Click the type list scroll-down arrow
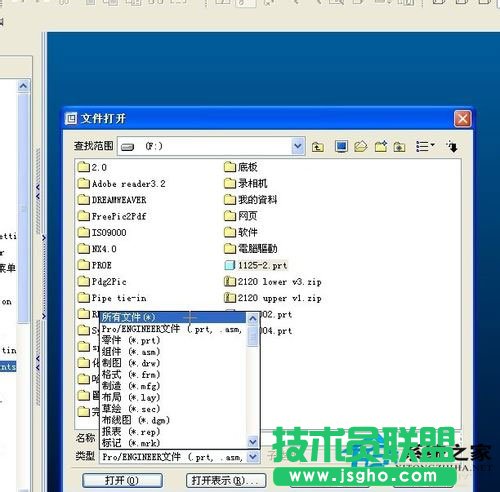This screenshot has height=492, width=500. click(253, 442)
